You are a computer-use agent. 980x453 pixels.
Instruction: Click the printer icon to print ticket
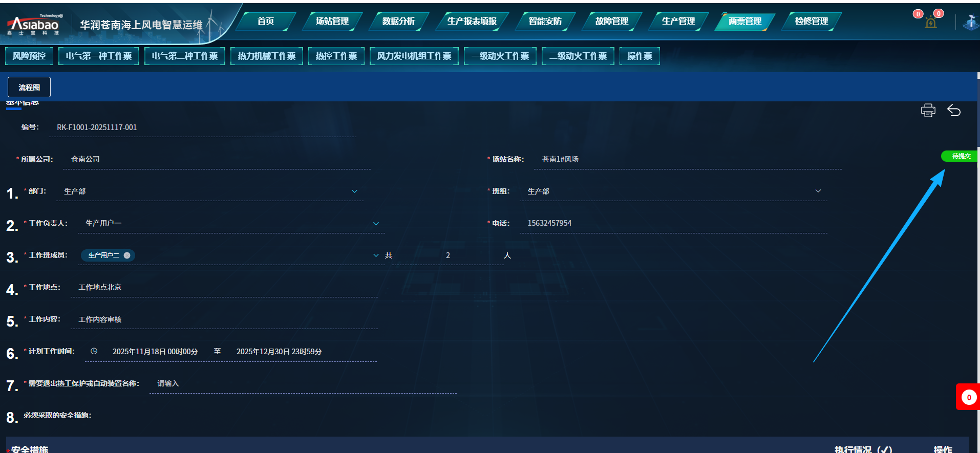tap(928, 111)
